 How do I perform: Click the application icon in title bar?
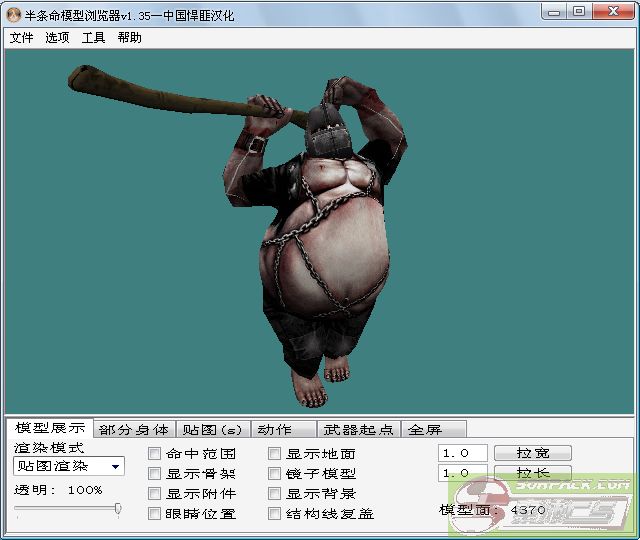point(14,12)
